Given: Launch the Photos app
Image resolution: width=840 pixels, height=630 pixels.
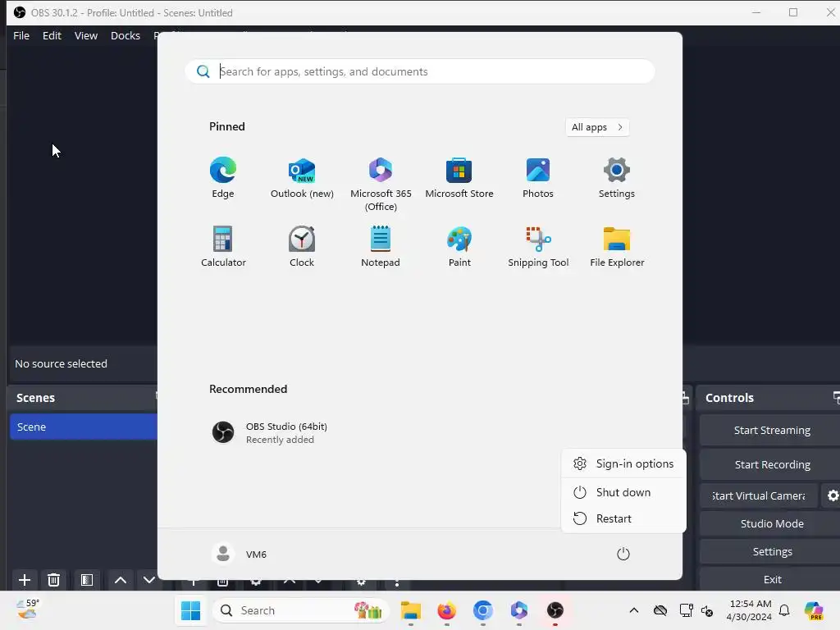Looking at the screenshot, I should pyautogui.click(x=538, y=177).
